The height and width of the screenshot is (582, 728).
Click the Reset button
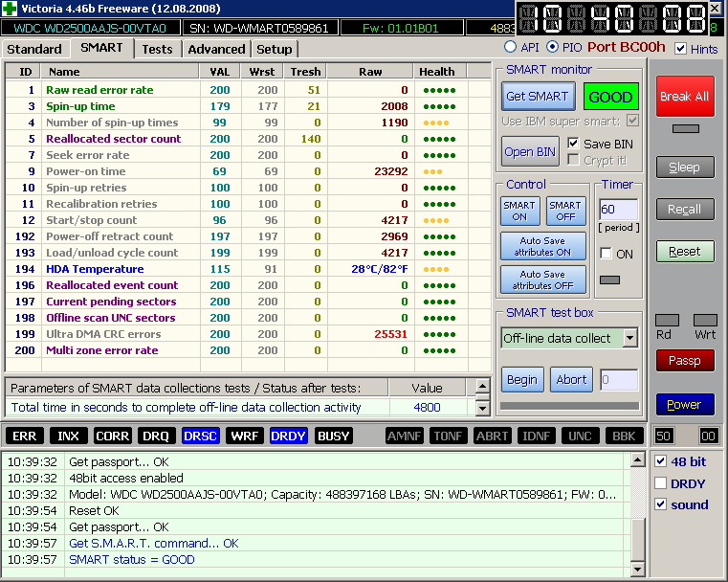point(685,252)
